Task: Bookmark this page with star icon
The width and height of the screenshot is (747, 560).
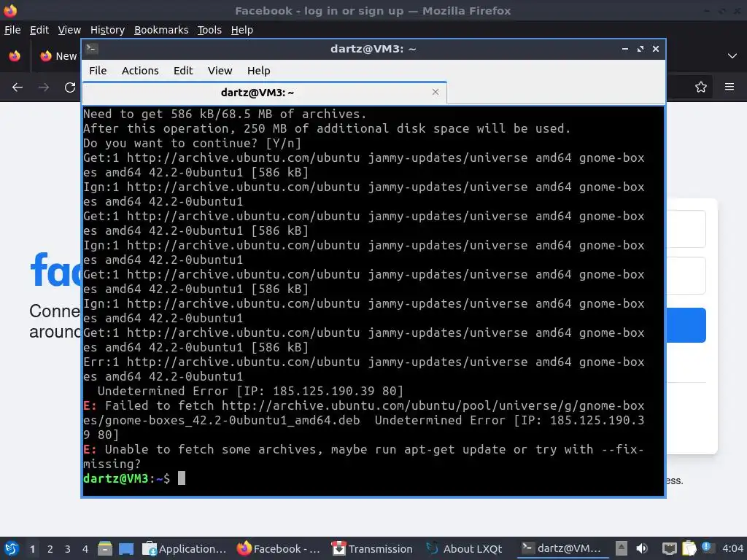Action: tap(700, 87)
